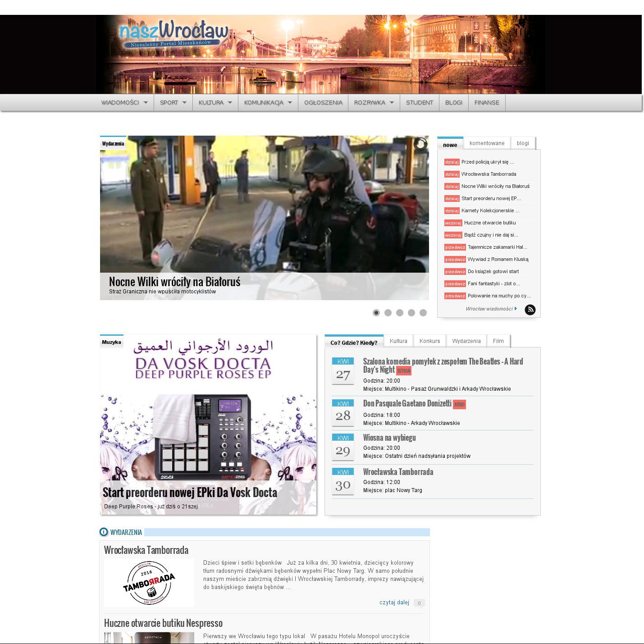Click the slider loading spinner icon
This screenshot has height=644, width=644.
(x=420, y=144)
